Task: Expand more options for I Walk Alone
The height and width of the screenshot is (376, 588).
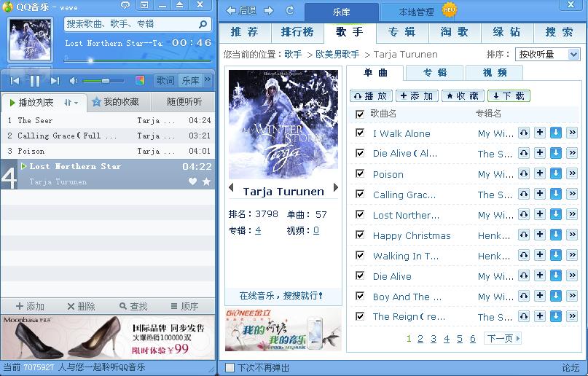Action: tap(572, 133)
